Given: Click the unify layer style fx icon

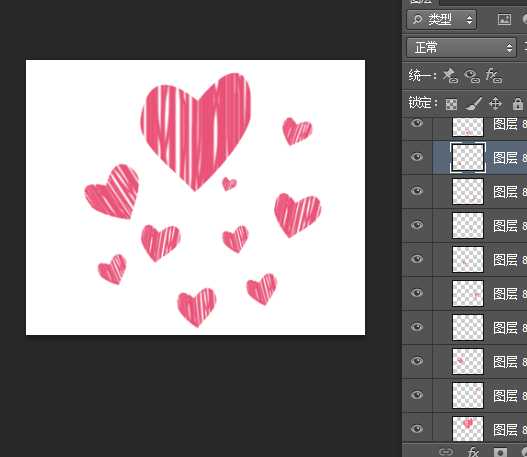Looking at the screenshot, I should pos(493,76).
